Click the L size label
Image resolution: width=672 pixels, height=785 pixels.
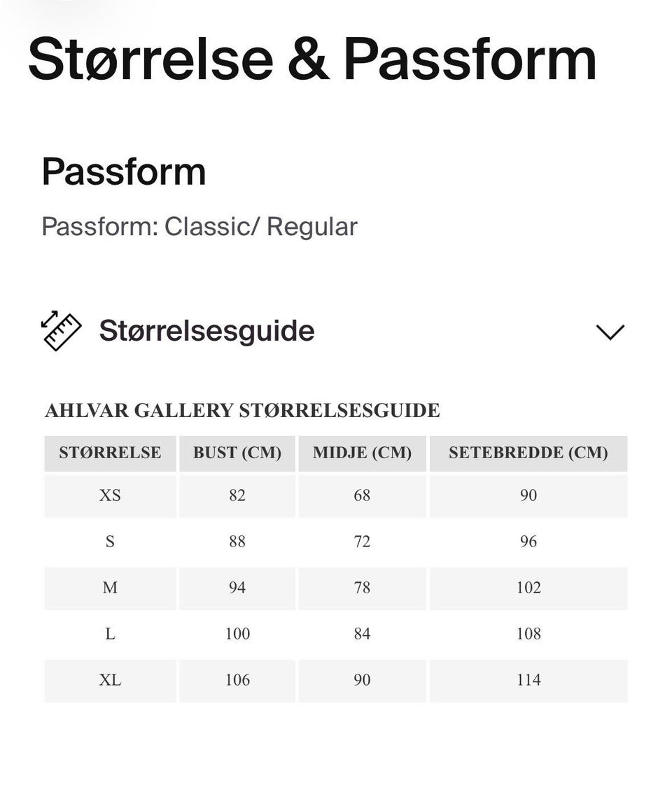tap(110, 634)
